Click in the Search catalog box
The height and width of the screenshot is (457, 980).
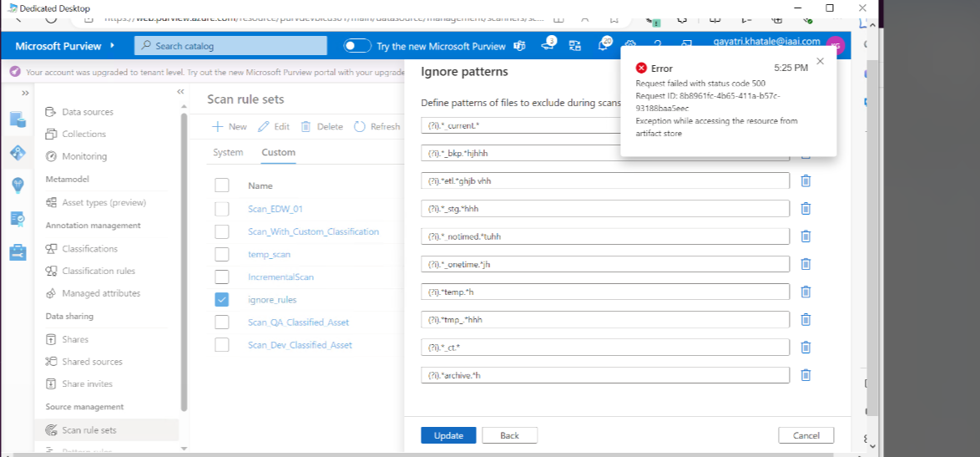click(x=230, y=46)
